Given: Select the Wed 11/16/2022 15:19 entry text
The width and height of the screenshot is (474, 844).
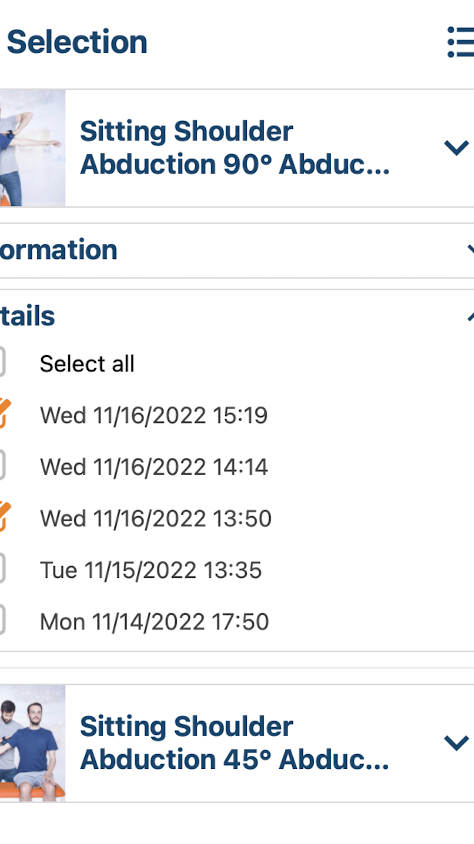Looking at the screenshot, I should coord(154,416).
